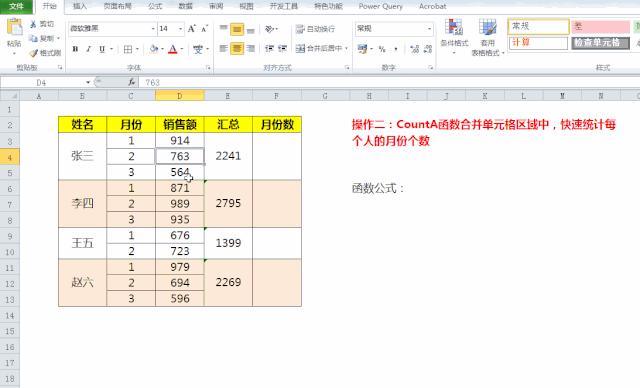Click the Copy icon

tap(33, 38)
